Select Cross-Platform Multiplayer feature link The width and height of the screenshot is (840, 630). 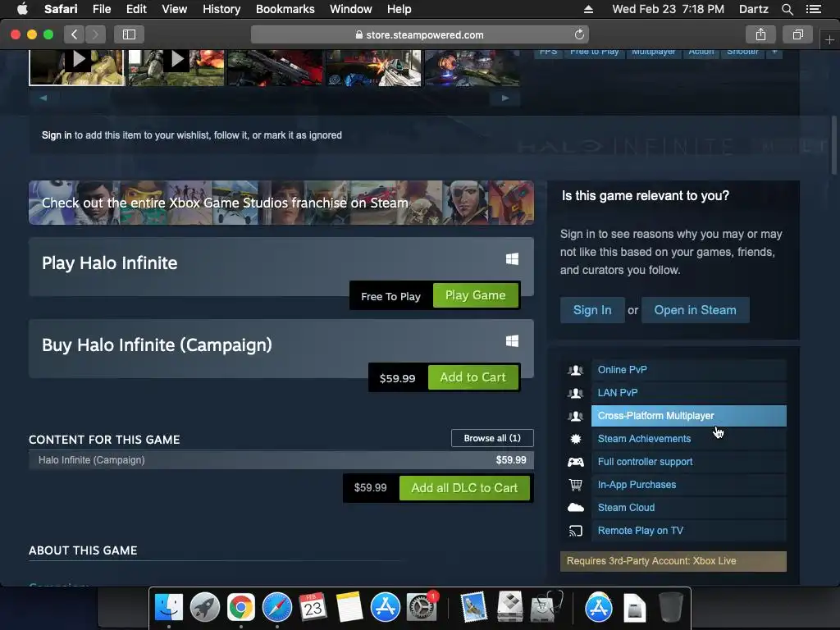coord(688,416)
